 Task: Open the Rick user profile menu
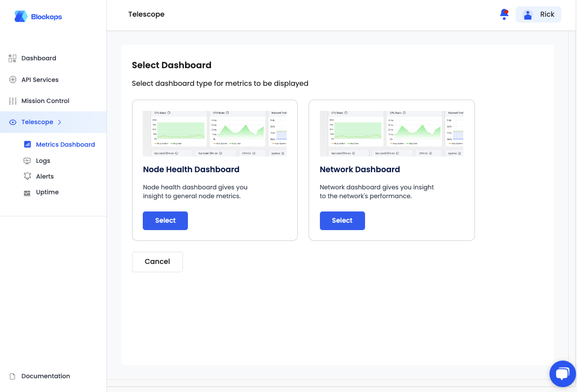point(538,14)
